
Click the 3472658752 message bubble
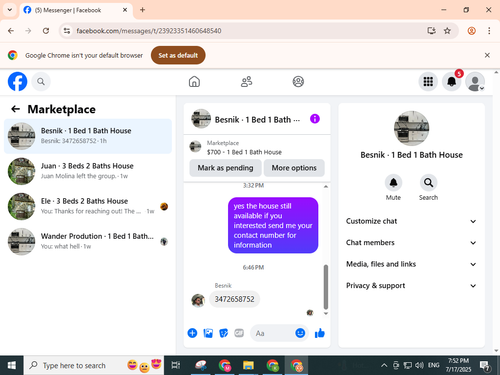234,299
